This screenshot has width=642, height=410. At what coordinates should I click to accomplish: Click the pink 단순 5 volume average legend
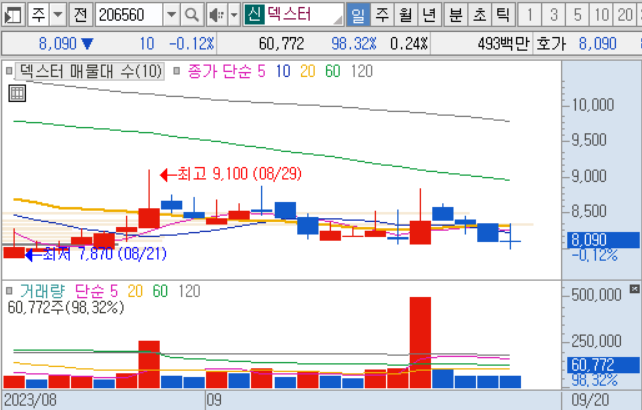[97, 291]
